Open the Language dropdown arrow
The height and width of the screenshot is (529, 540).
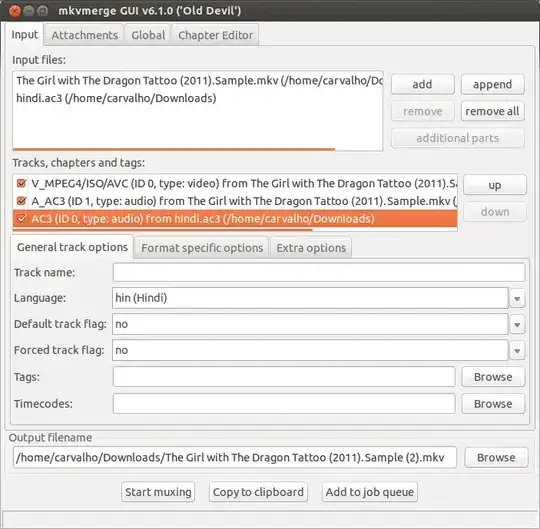pyautogui.click(x=517, y=298)
